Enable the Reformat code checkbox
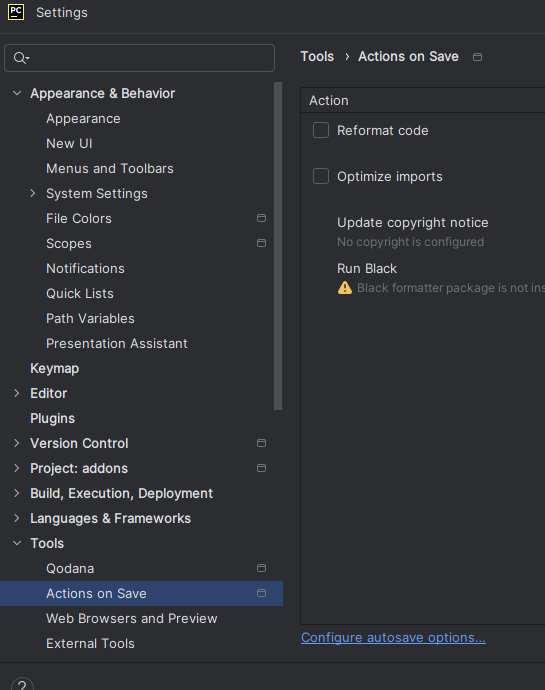Image resolution: width=545 pixels, height=690 pixels. point(321,130)
